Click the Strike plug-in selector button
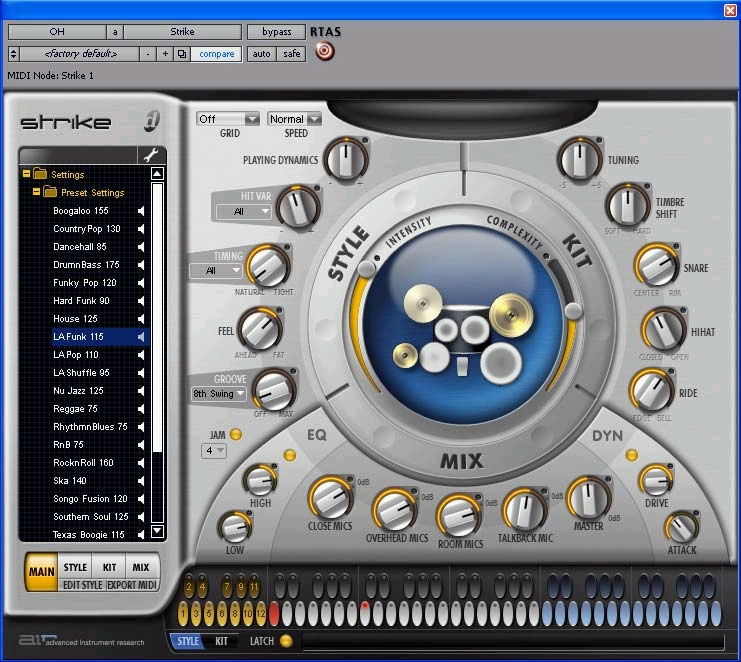This screenshot has height=662, width=741. point(182,32)
